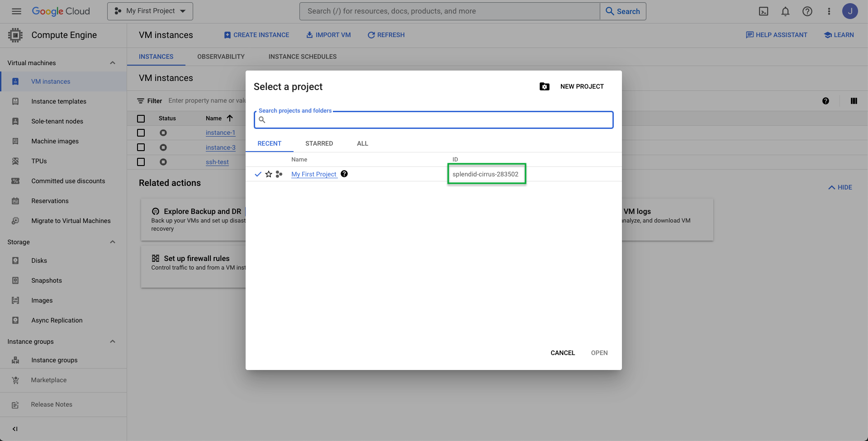The image size is (868, 441).
Task: Switch to the INSTANCE SCHEDULES tab
Action: coord(303,57)
